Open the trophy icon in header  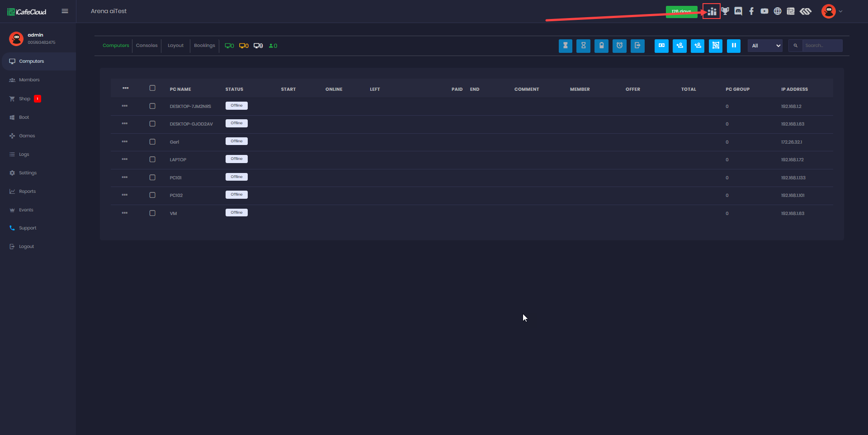(x=725, y=11)
